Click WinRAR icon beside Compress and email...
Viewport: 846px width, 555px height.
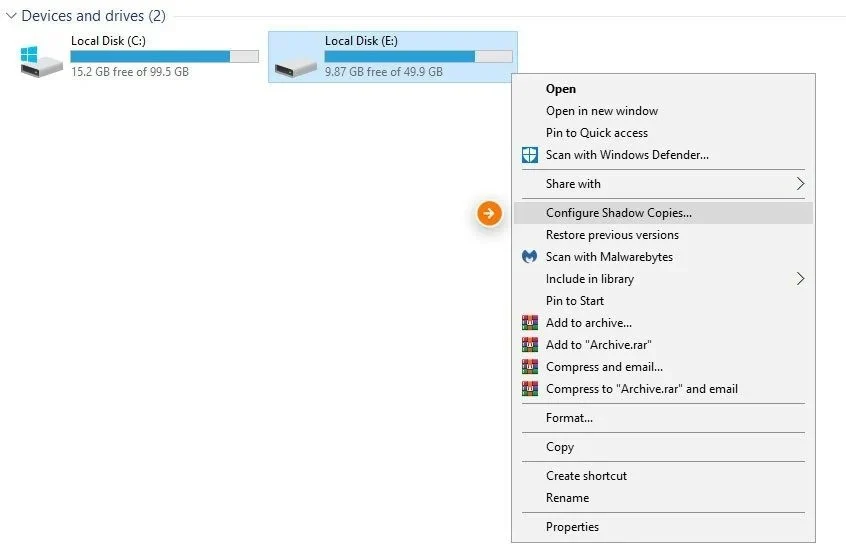[530, 367]
